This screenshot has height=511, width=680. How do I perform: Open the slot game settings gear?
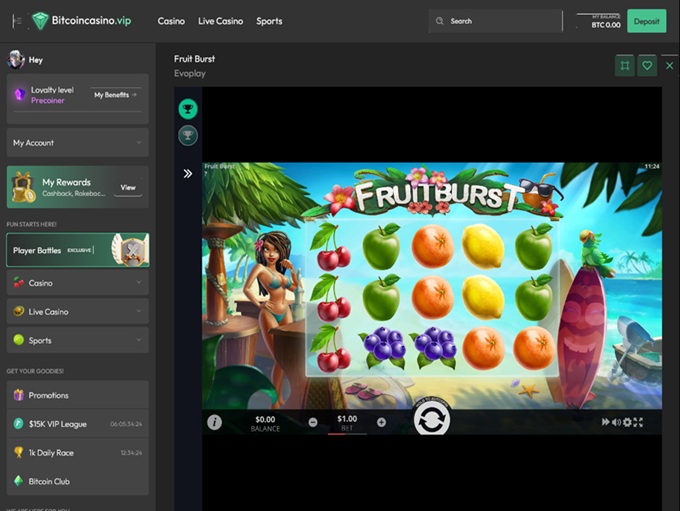[627, 422]
